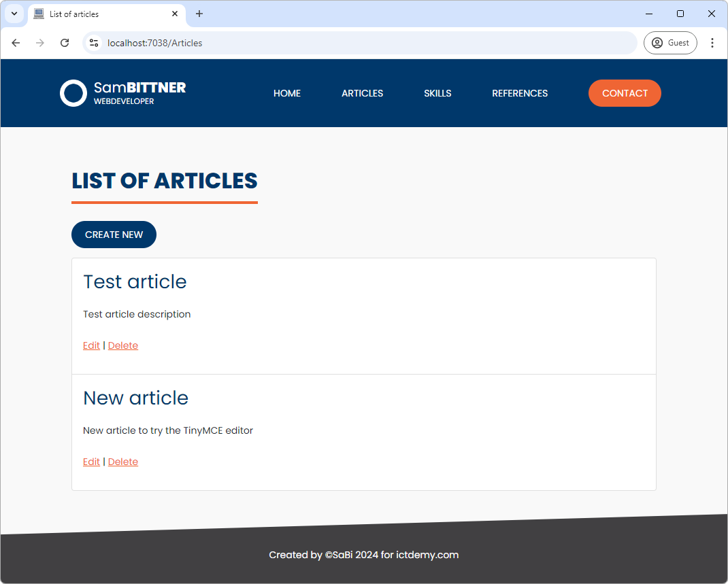Delete the New article entry
The height and width of the screenshot is (584, 728).
[123, 461]
